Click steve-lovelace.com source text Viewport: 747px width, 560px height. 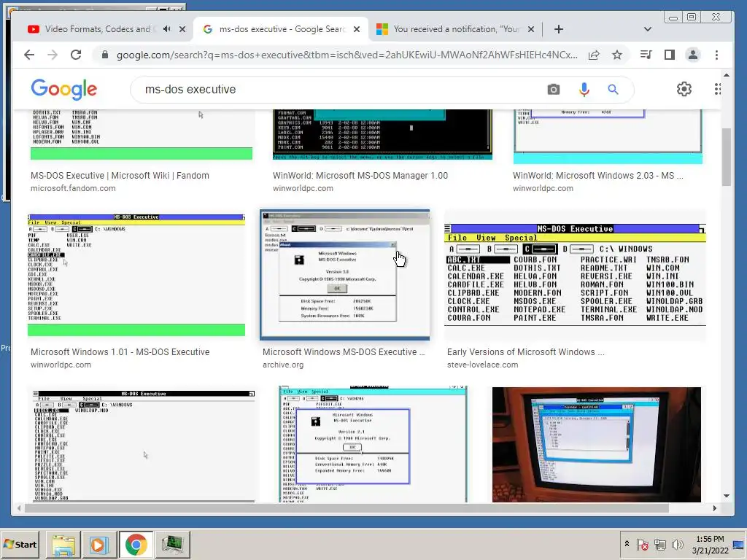pos(482,365)
